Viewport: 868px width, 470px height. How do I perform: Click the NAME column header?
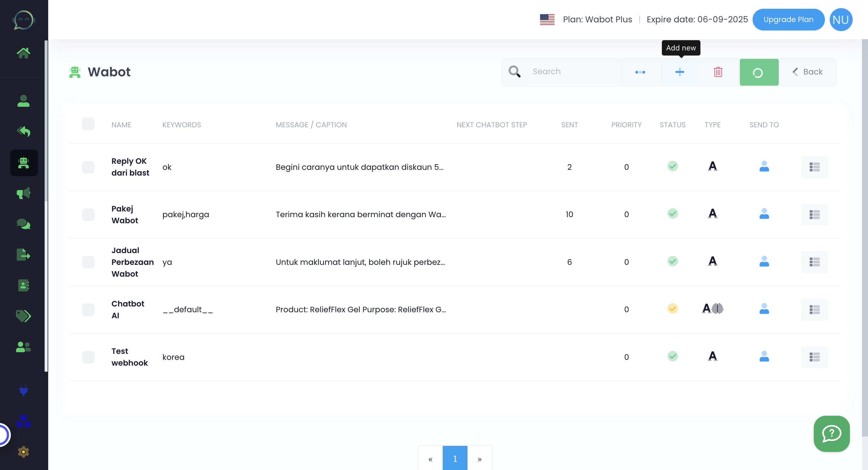click(121, 125)
